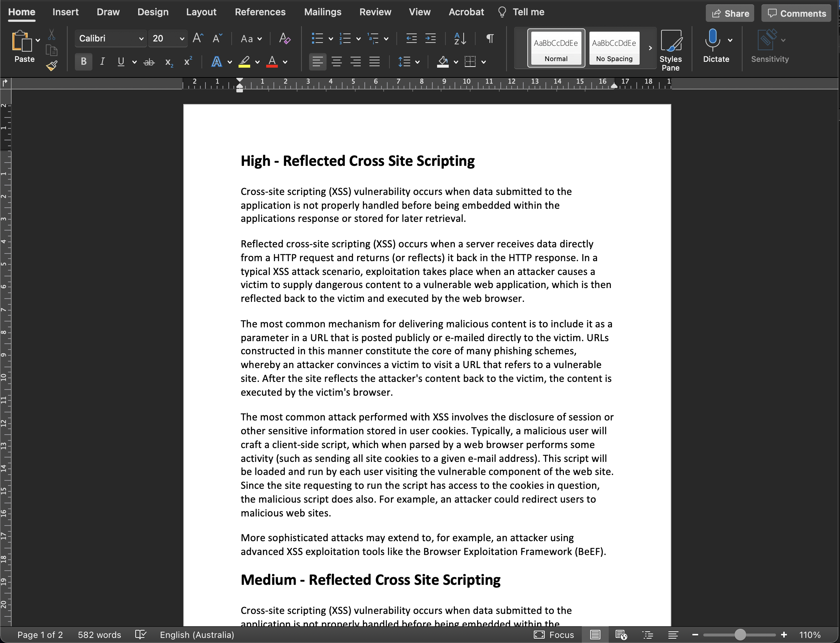Toggle Underline formatting
Image resolution: width=840 pixels, height=643 pixels.
pos(121,61)
